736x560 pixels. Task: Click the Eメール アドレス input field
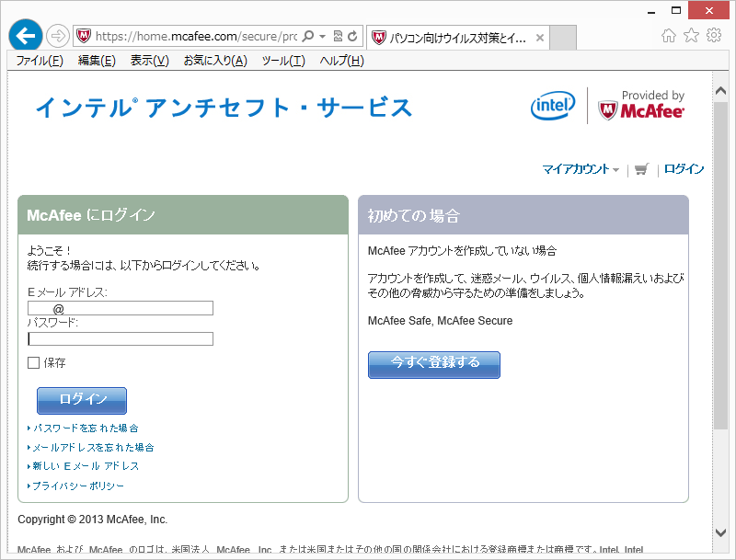[x=121, y=308]
